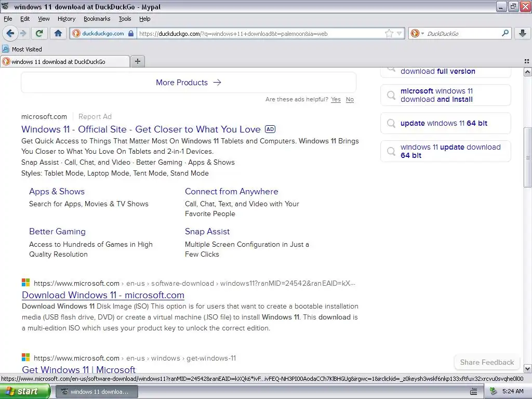Open the Better Gaming sitelink
Image resolution: width=532 pixels, height=399 pixels.
(57, 231)
